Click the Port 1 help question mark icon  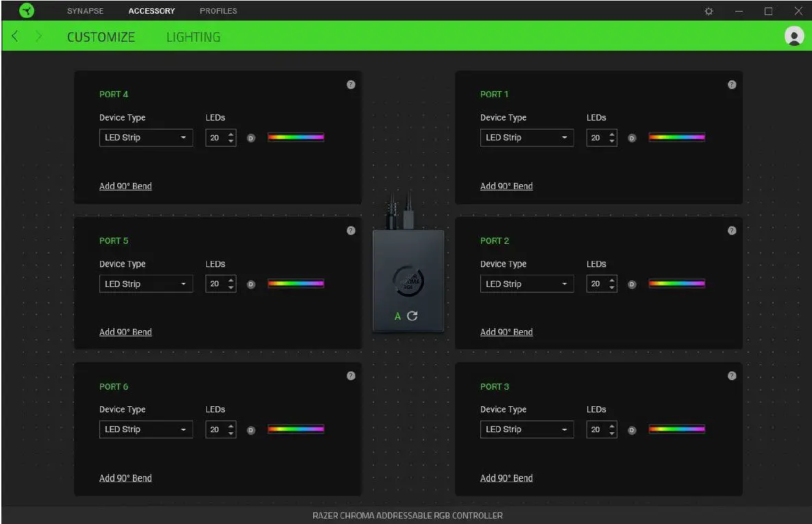coord(732,84)
